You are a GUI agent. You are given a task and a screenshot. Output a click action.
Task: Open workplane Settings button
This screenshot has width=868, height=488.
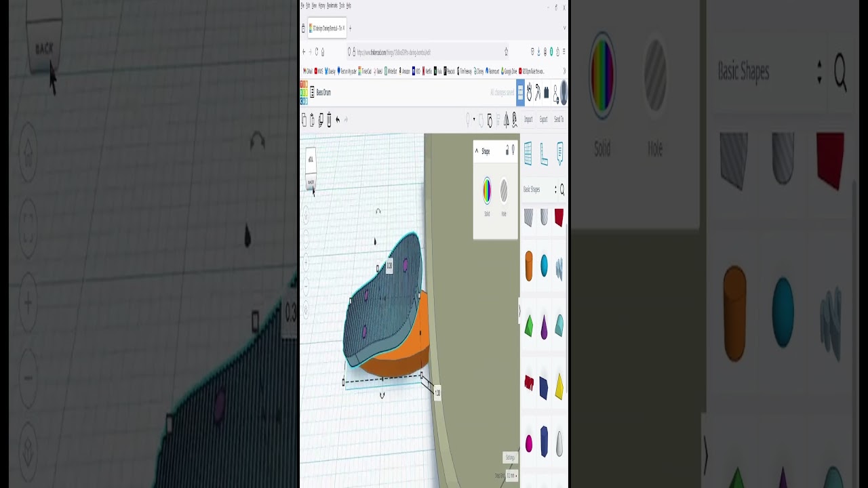(x=510, y=457)
